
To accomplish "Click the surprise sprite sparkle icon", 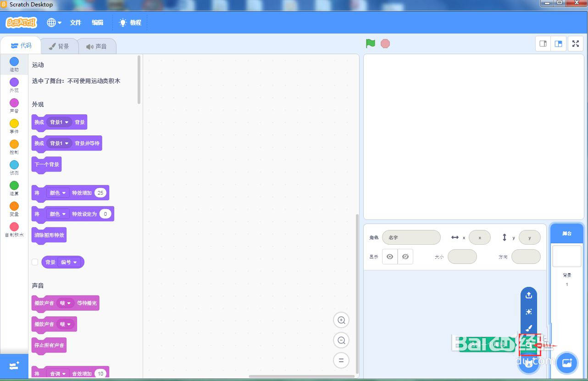I will [x=528, y=312].
